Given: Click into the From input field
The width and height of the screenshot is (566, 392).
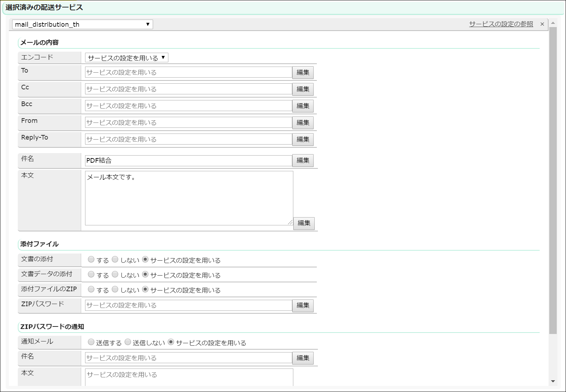Looking at the screenshot, I should 188,122.
